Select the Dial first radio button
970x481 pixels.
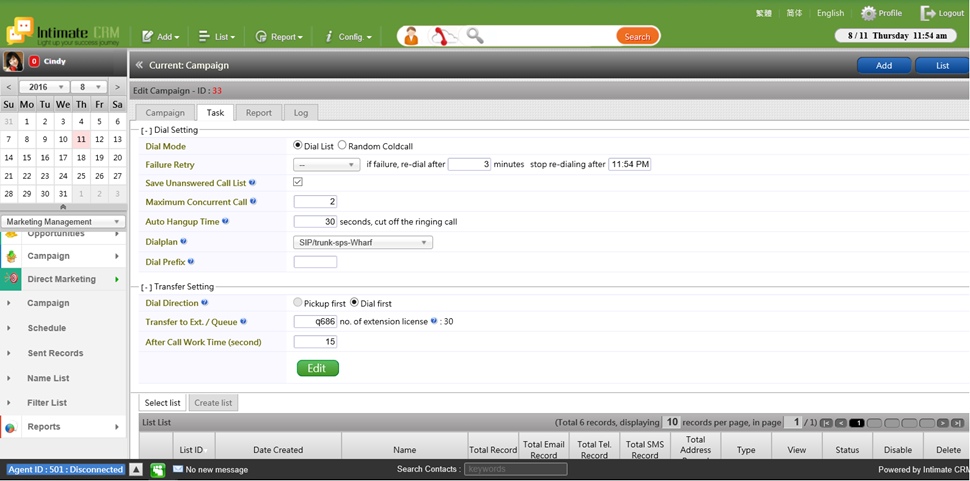pyautogui.click(x=354, y=303)
